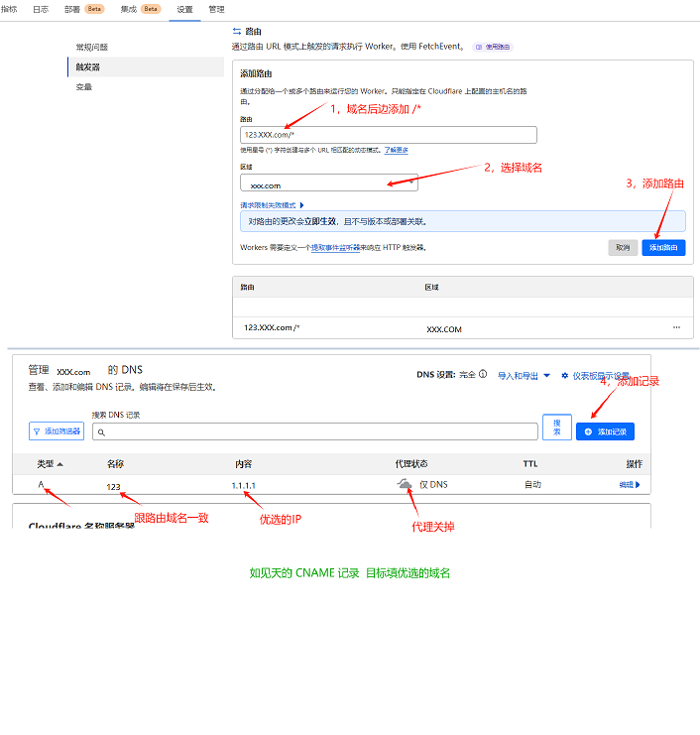The image size is (700, 735).
Task: Select 触发器 in the settings sidebar
Action: pyautogui.click(x=146, y=67)
